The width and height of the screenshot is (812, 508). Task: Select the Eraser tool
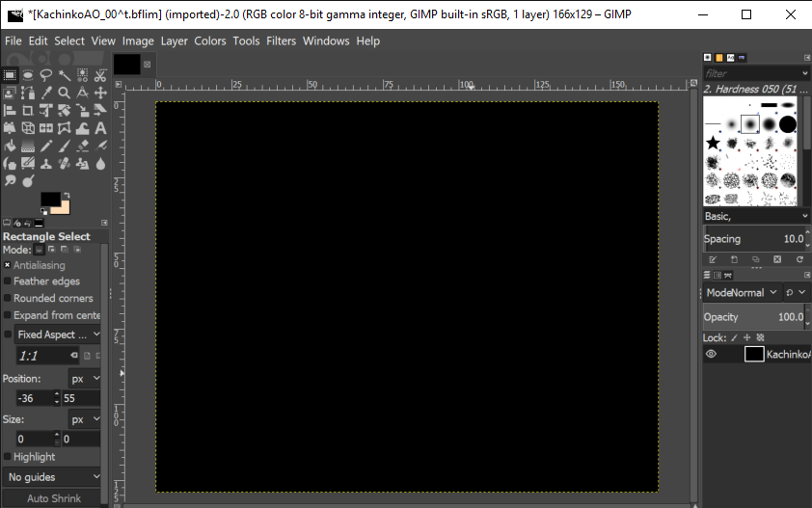click(82, 146)
